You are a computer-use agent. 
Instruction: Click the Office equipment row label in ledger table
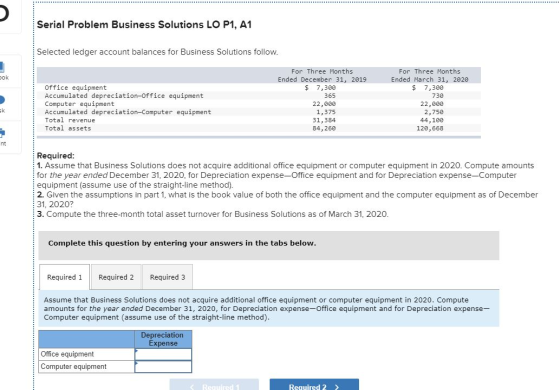pyautogui.click(x=76, y=88)
